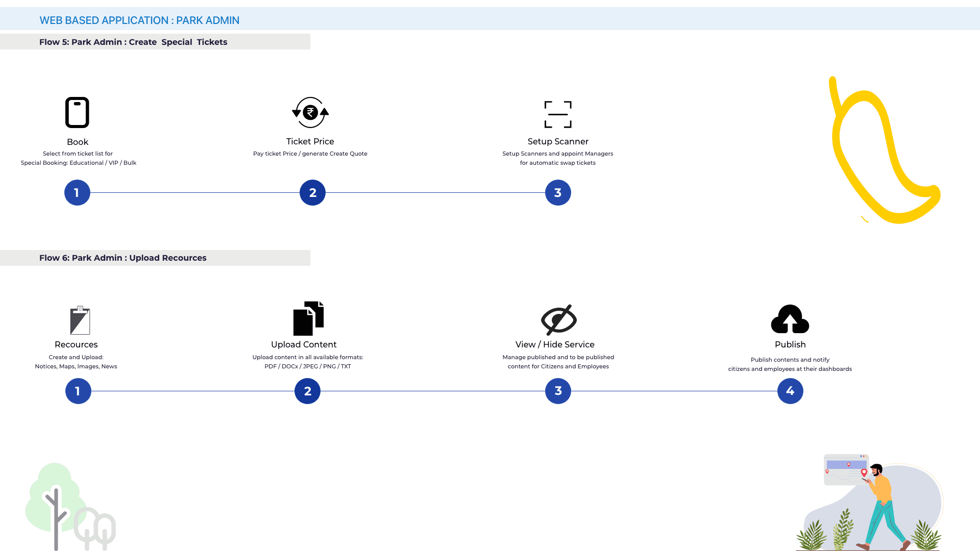The width and height of the screenshot is (980, 551).
Task: Select step 3 circle under Setup Scanner
Action: (x=558, y=193)
